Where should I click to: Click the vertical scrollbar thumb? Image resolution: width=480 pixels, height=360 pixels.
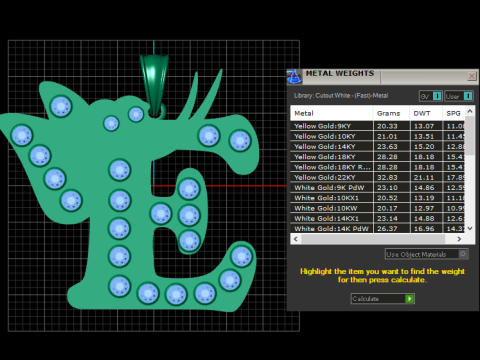pyautogui.click(x=470, y=135)
